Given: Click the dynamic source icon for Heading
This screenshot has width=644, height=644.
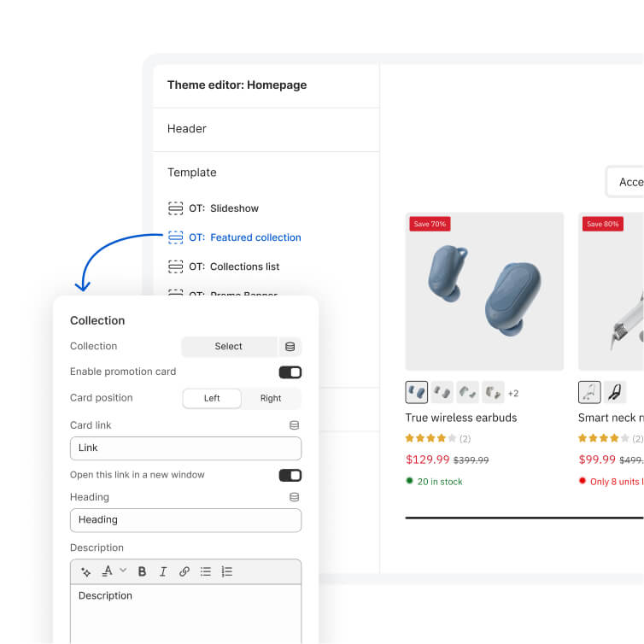Looking at the screenshot, I should click(x=294, y=497).
